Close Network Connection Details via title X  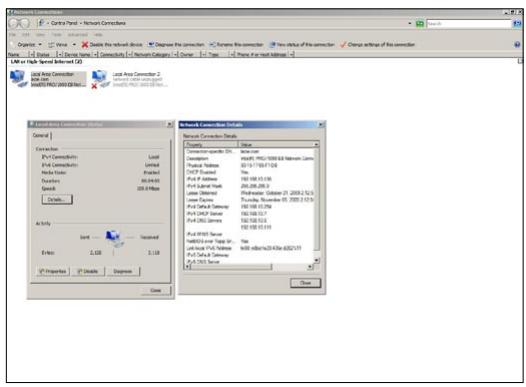tap(321, 124)
